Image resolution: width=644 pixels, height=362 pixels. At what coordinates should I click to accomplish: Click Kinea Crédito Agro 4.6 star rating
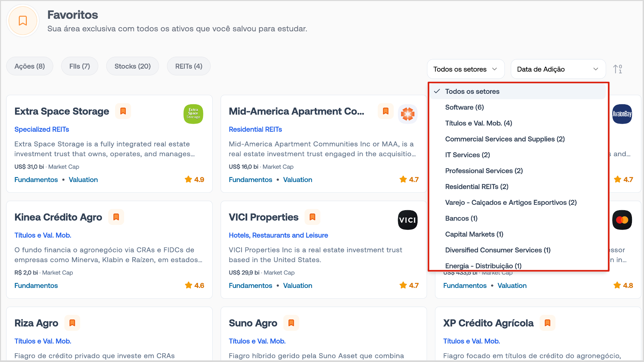tap(195, 286)
